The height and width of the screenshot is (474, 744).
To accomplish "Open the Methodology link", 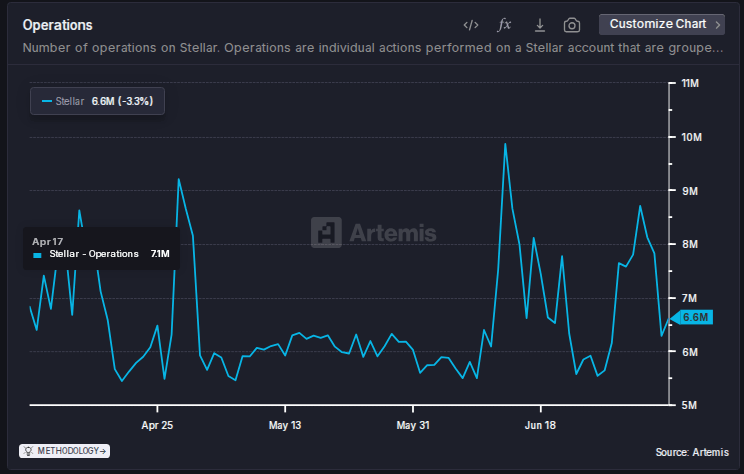I will 68,451.
